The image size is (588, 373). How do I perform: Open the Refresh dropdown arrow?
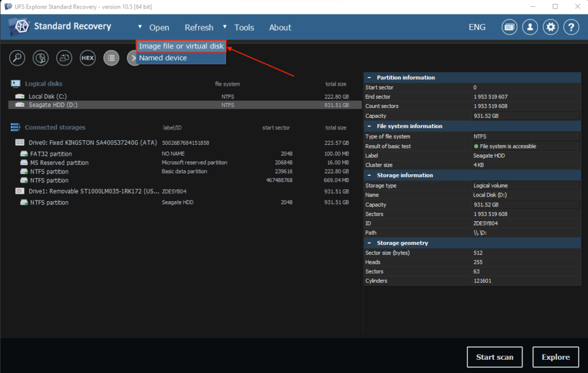tap(225, 27)
